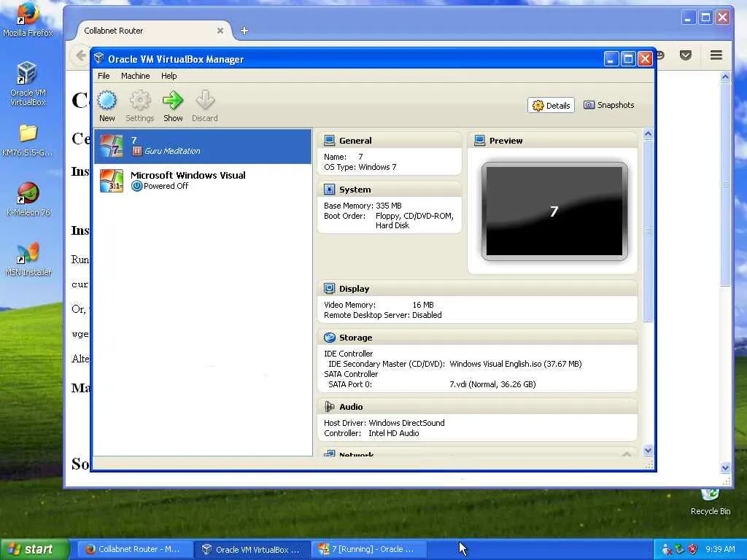Click the New virtual machine toolbar icon
Image resolution: width=747 pixels, height=560 pixels.
[x=107, y=101]
